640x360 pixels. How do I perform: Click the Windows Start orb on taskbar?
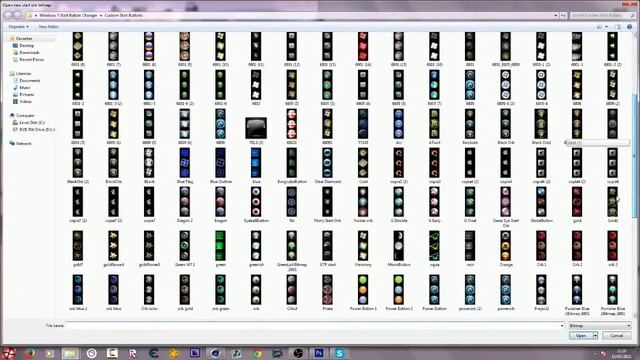pos(9,353)
